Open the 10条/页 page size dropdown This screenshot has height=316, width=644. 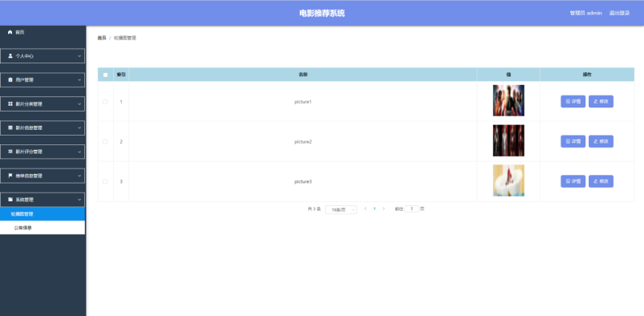(341, 209)
